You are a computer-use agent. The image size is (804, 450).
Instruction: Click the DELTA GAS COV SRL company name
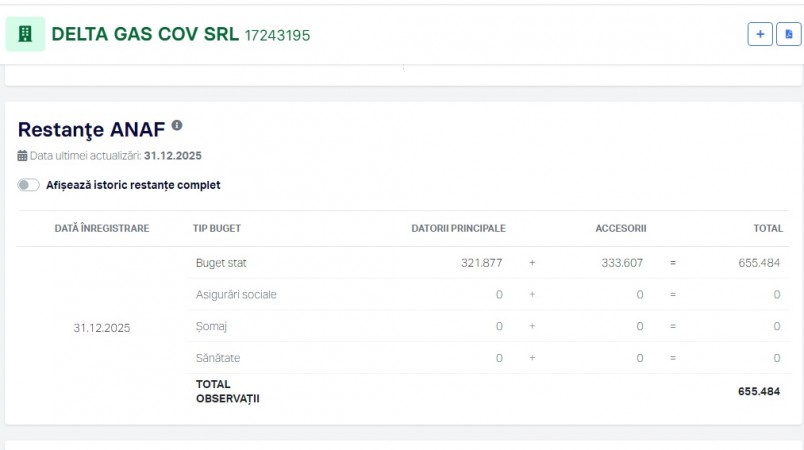[x=145, y=34]
